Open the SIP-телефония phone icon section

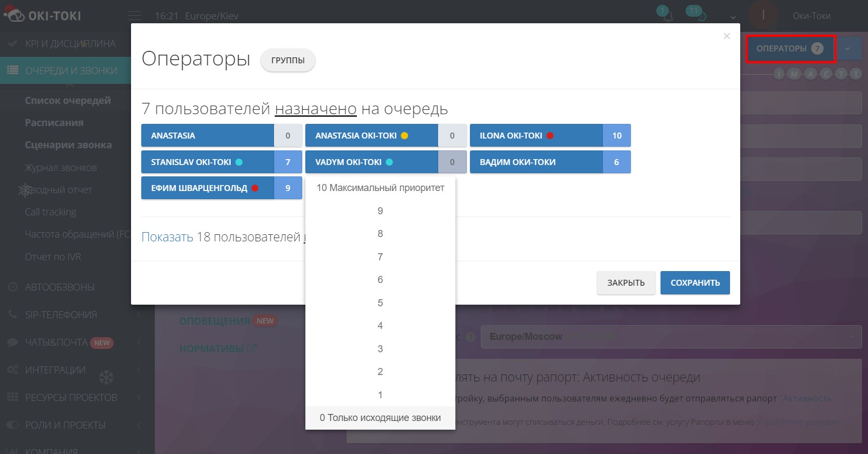click(12, 314)
